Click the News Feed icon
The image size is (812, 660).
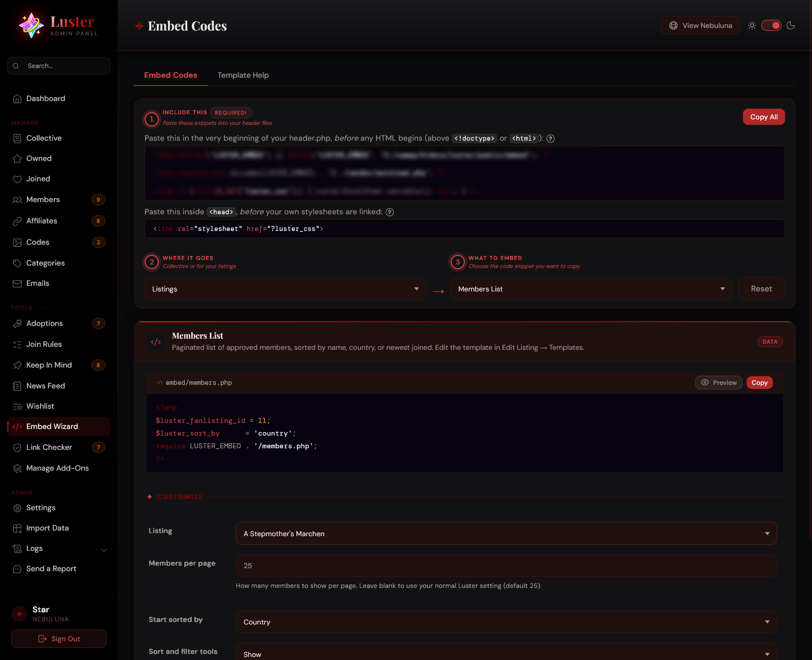(x=17, y=386)
